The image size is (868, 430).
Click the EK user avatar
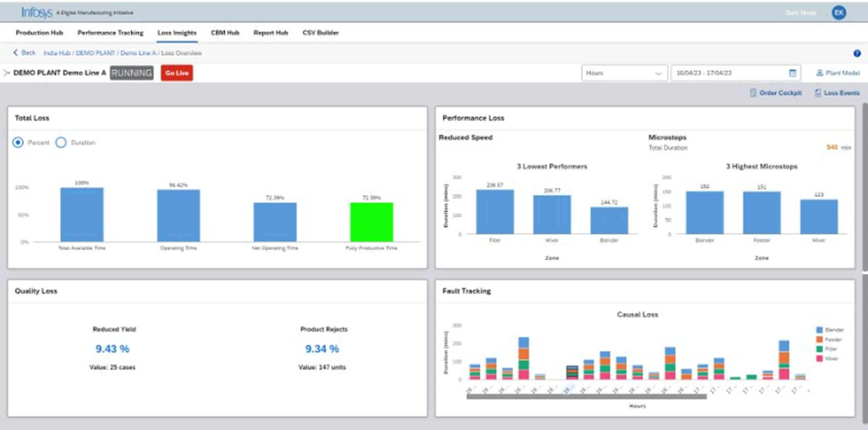(839, 13)
